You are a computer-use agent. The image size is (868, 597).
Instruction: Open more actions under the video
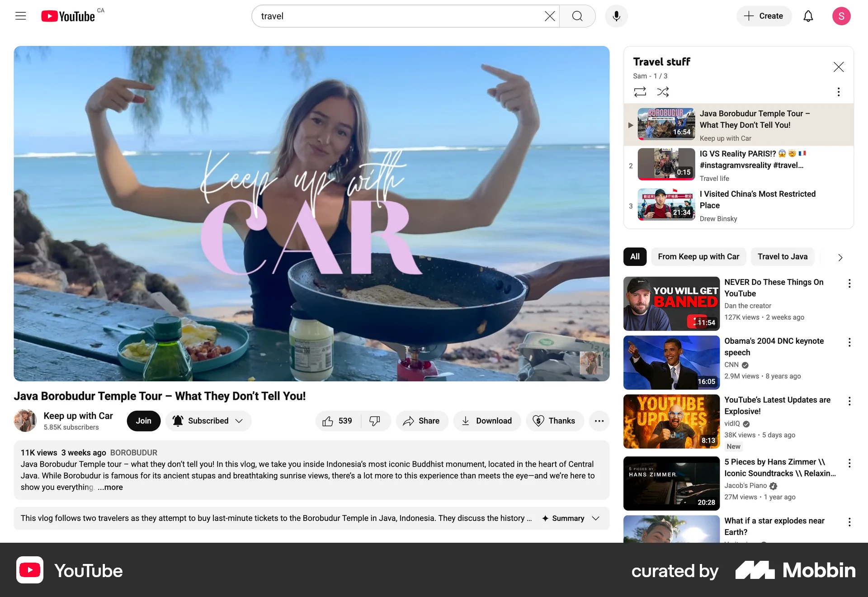coord(599,421)
